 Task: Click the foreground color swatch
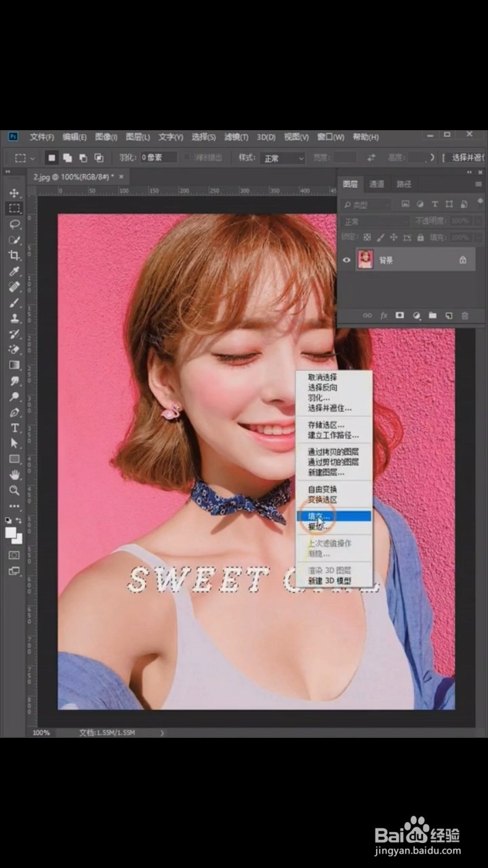pyautogui.click(x=11, y=532)
